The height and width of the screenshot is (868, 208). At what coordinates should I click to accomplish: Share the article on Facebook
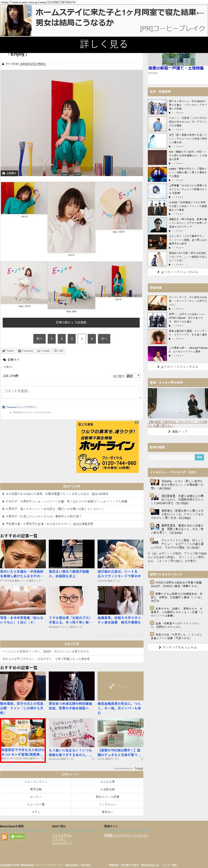[x=26, y=351]
